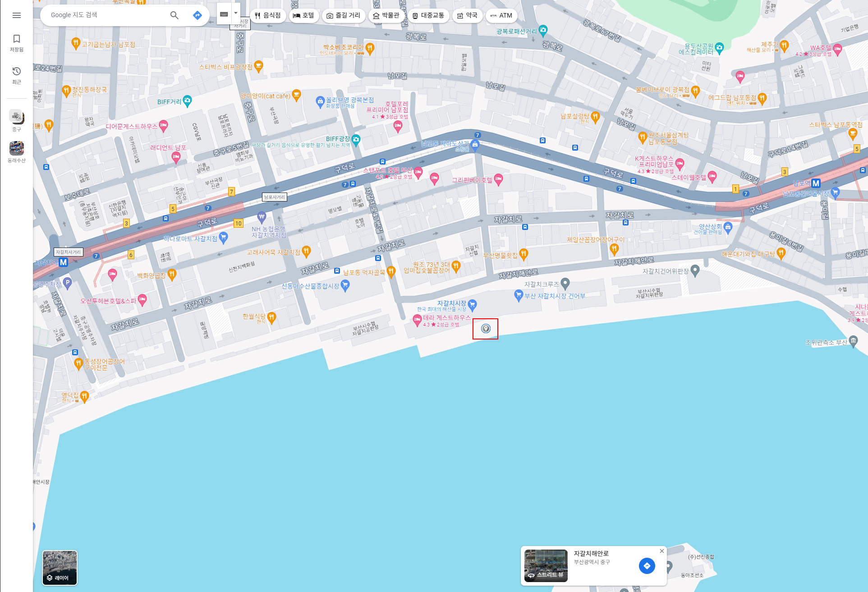
Task: Select the 약국 pharmacy filter chip
Action: (x=467, y=15)
